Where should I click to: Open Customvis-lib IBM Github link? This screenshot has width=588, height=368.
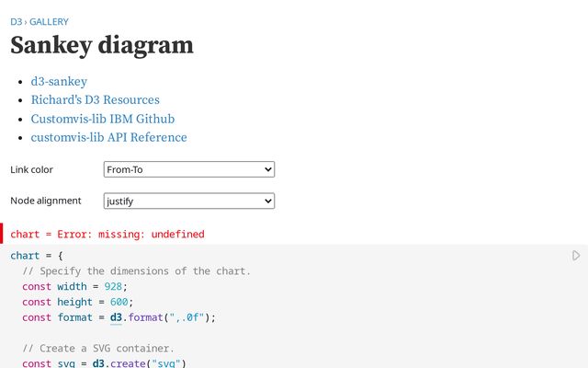pyautogui.click(x=103, y=119)
